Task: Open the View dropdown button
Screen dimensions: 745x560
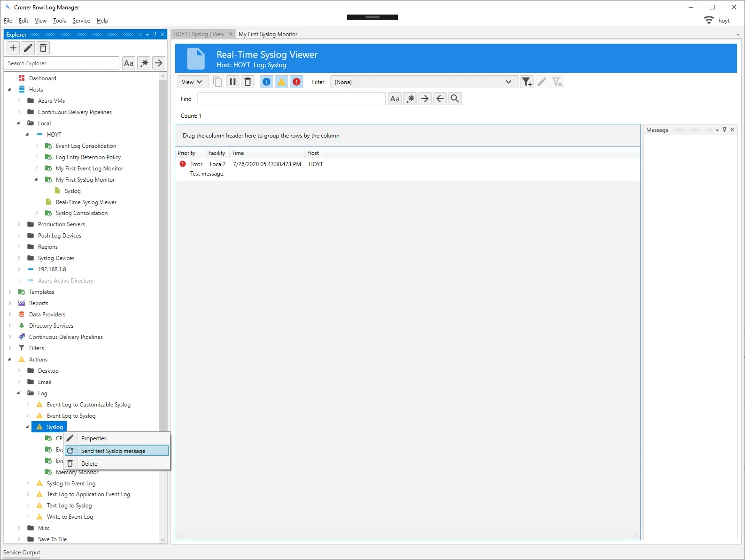Action: click(192, 82)
